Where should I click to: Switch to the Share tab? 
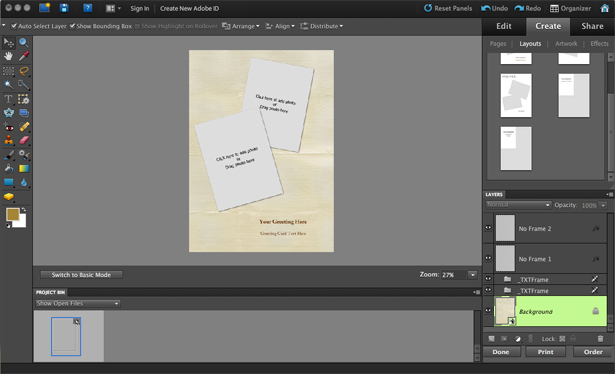point(592,26)
